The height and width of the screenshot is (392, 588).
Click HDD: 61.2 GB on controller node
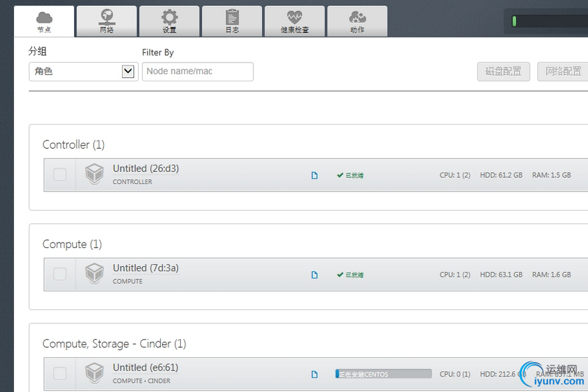click(x=501, y=175)
